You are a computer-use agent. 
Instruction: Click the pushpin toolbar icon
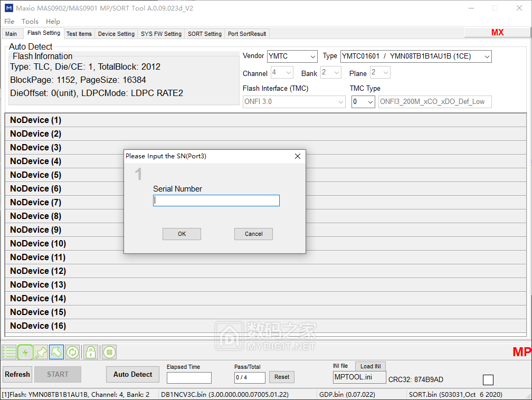click(41, 352)
